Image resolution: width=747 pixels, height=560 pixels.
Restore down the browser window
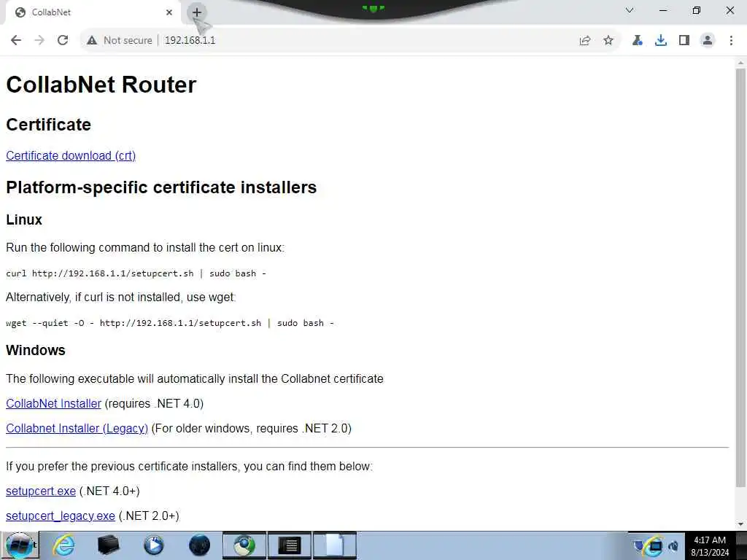pos(697,10)
